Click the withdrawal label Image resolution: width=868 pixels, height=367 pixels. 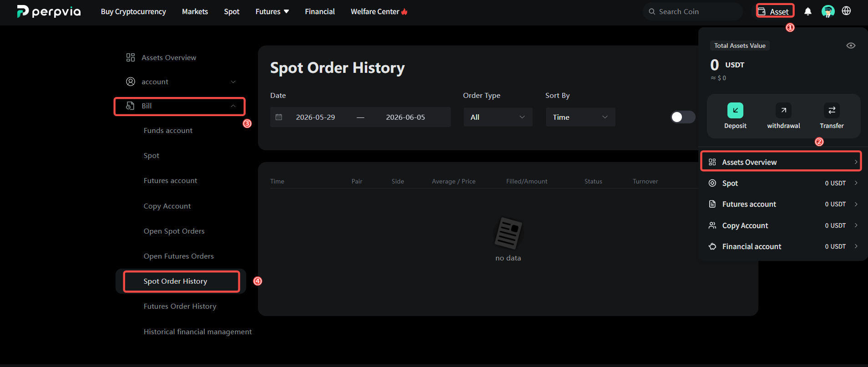(783, 126)
